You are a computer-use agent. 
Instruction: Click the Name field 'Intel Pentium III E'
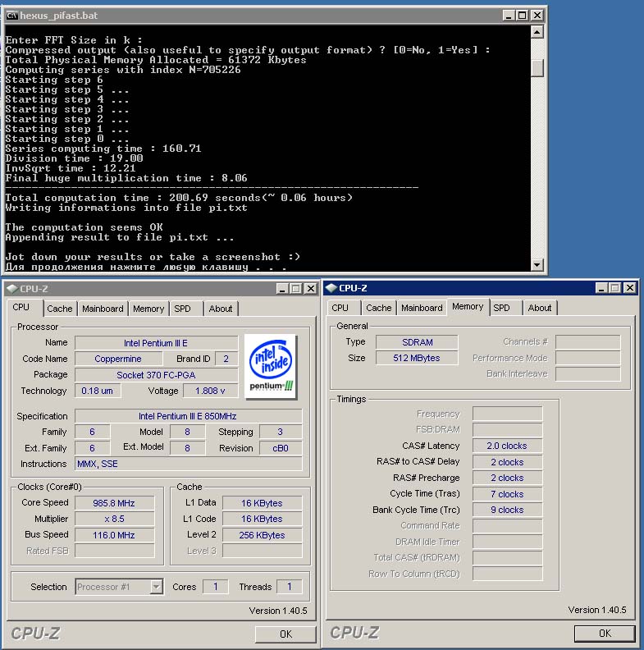[156, 343]
